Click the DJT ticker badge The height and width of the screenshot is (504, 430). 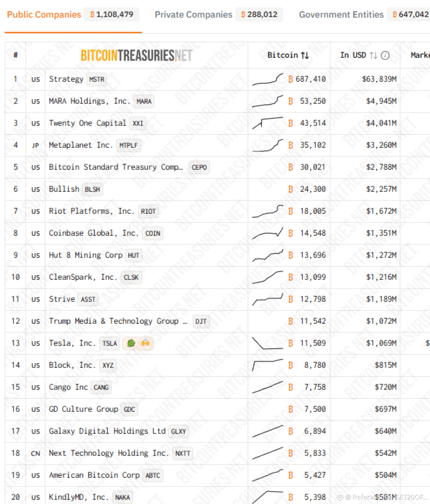tap(201, 321)
